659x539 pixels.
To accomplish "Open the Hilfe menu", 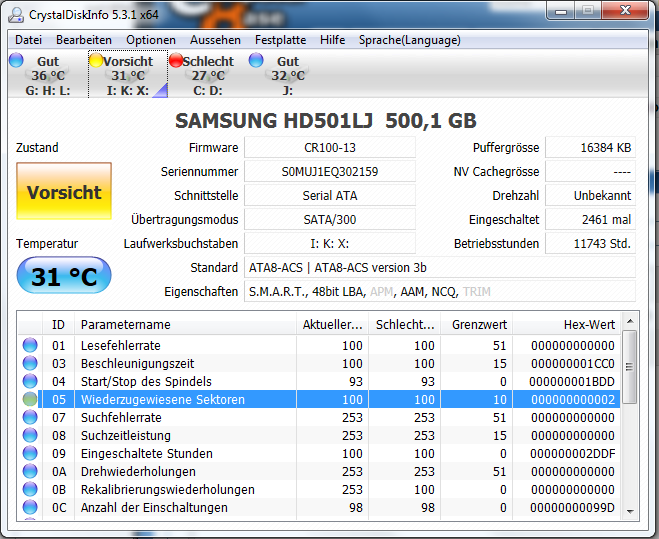I will [332, 40].
